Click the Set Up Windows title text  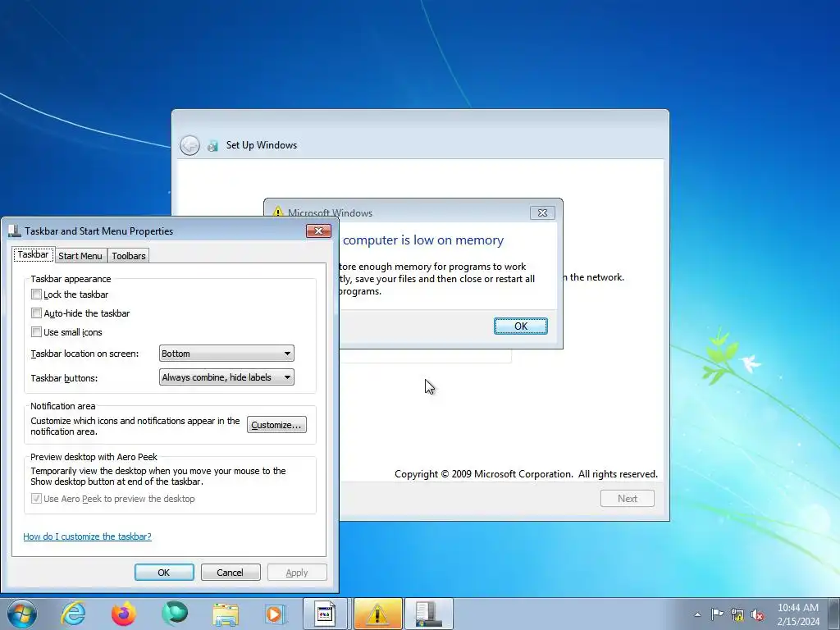pos(262,145)
